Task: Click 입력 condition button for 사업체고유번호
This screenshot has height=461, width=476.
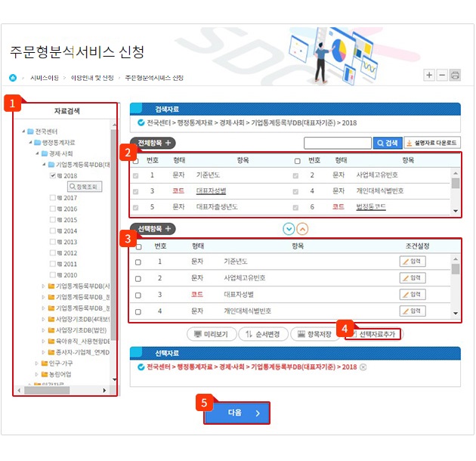Action: point(413,278)
